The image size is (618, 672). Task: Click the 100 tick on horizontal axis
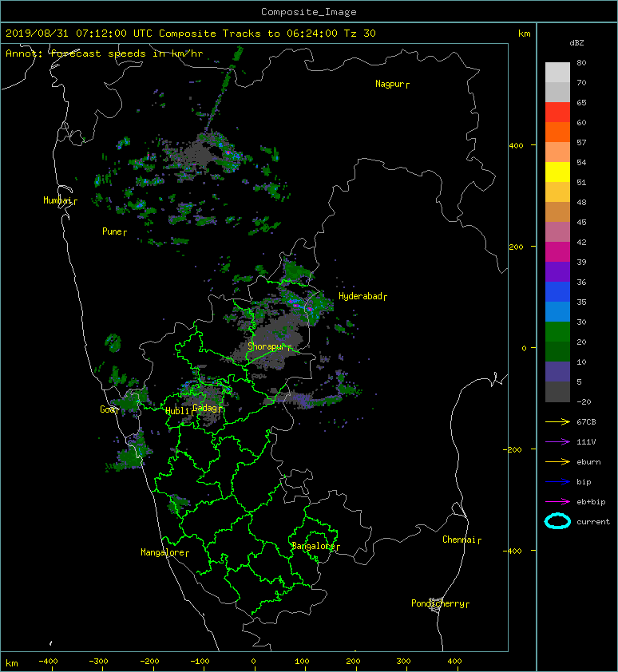point(302,662)
